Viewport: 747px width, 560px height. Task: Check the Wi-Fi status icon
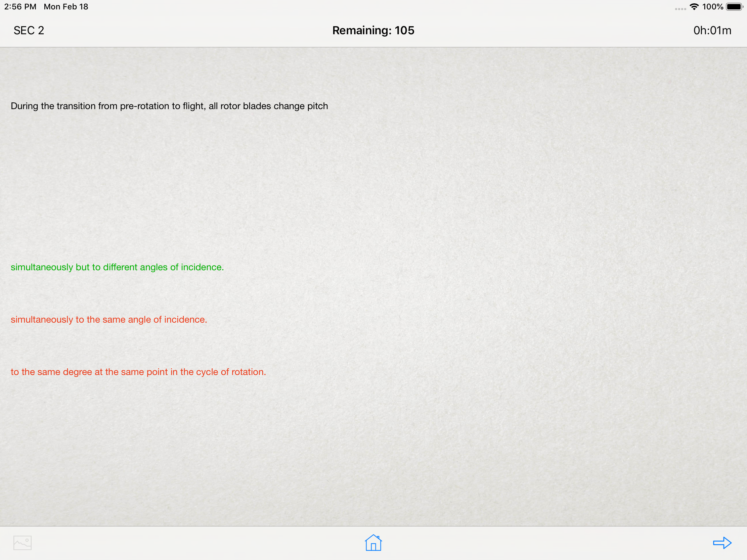tap(694, 7)
